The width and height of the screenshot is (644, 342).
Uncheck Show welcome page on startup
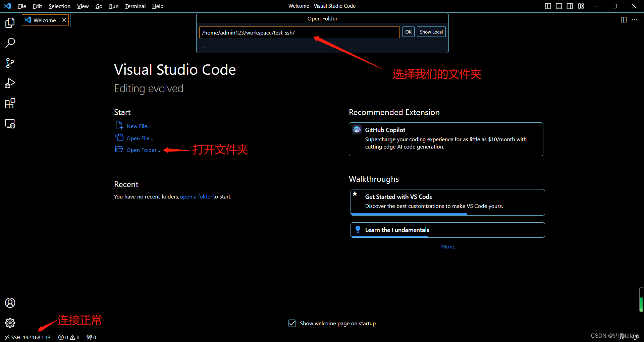[292, 323]
